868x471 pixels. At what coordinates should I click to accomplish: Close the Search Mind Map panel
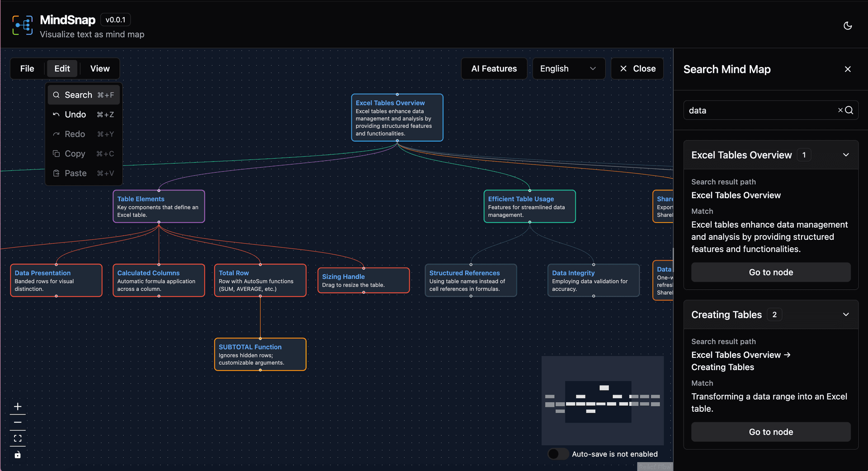[848, 69]
